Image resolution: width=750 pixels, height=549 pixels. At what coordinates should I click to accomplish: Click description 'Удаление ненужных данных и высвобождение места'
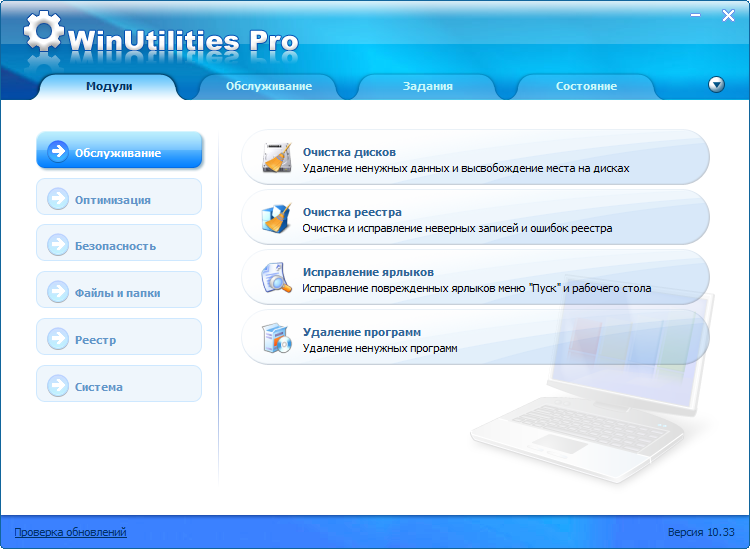click(x=466, y=168)
